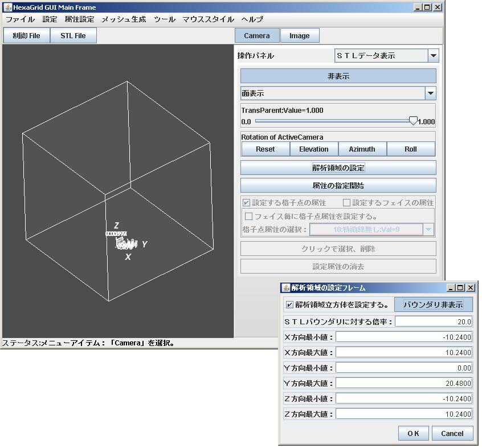Viewport: 482px width, 448px height.
Task: Click OK in the 解析領域の設定フレーム dialog
Action: coord(413,433)
